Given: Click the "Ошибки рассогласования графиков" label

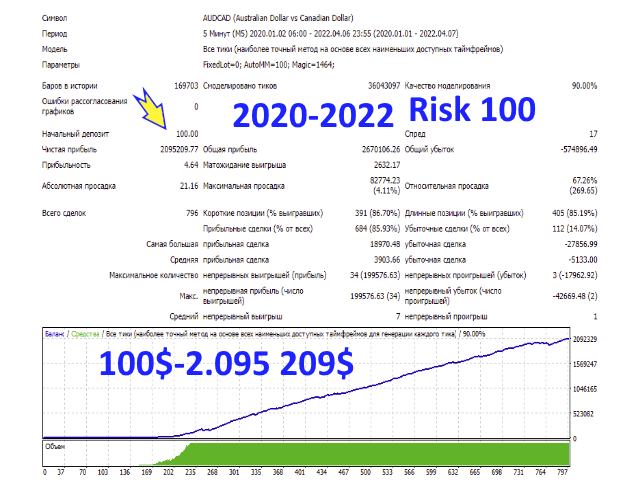Looking at the screenshot, I should point(84,106).
